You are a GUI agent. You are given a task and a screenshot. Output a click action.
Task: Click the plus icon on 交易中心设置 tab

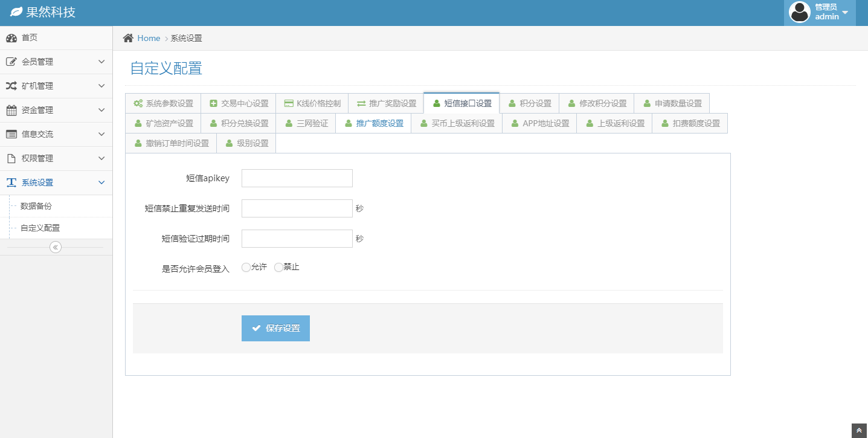click(x=213, y=103)
